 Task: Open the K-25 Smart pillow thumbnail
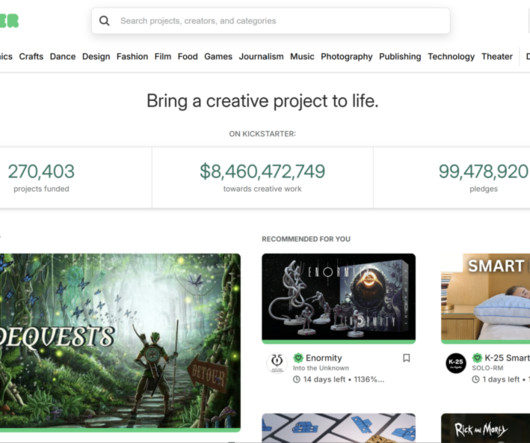[485, 298]
